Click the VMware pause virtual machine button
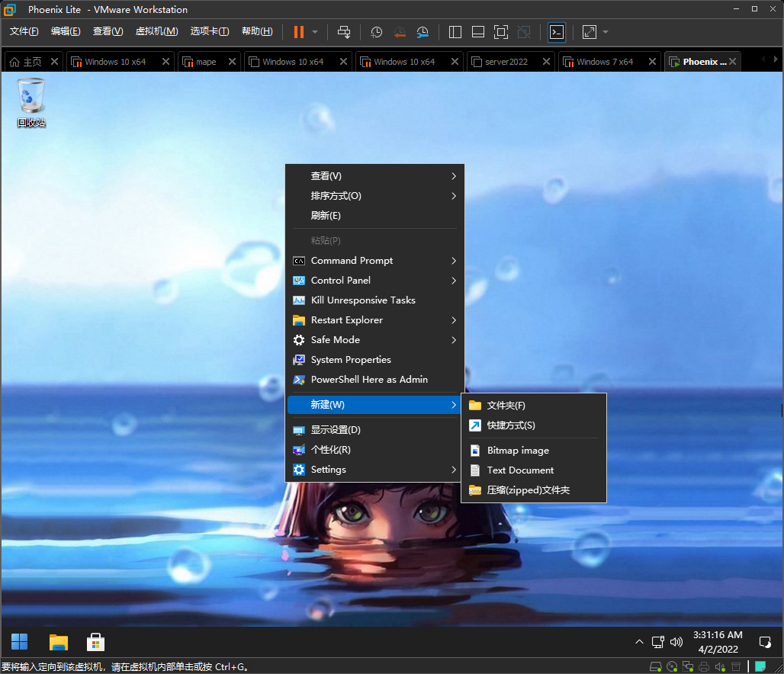 click(x=298, y=32)
